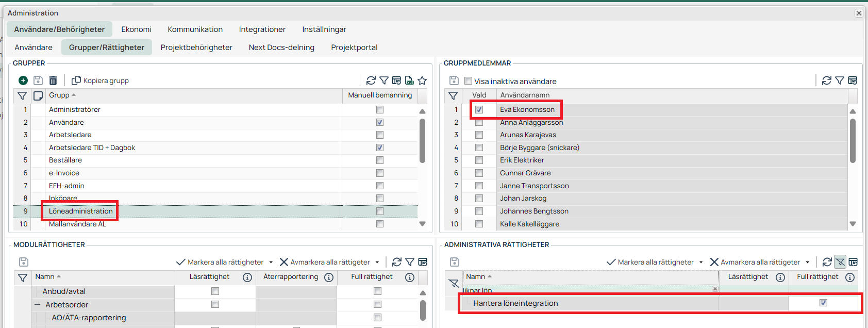Open the Projektbehörigheter sub-tab
Screen dimensions: 868x328
tap(196, 47)
